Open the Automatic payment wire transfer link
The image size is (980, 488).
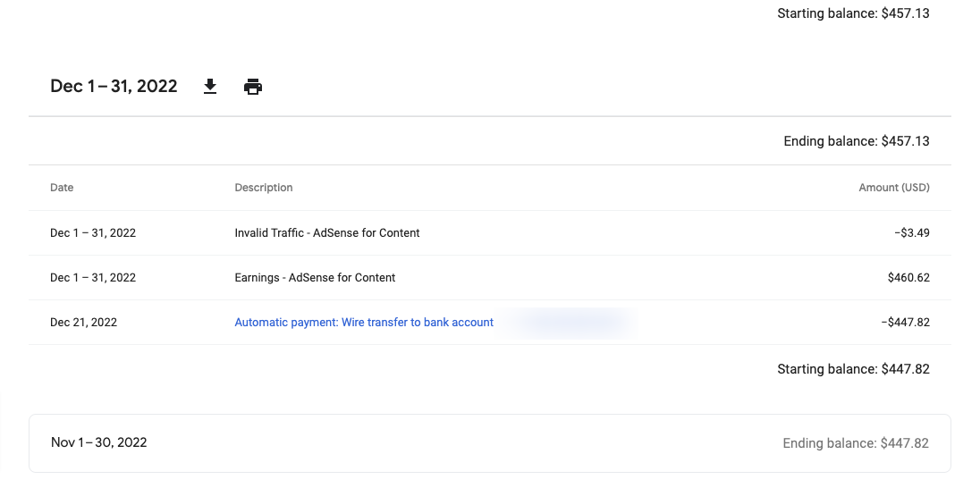[364, 323]
